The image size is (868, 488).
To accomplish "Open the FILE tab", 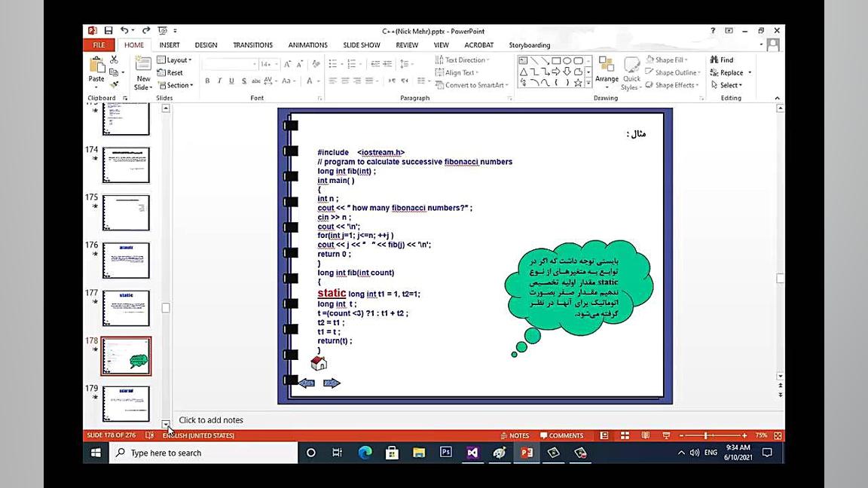I will [99, 45].
